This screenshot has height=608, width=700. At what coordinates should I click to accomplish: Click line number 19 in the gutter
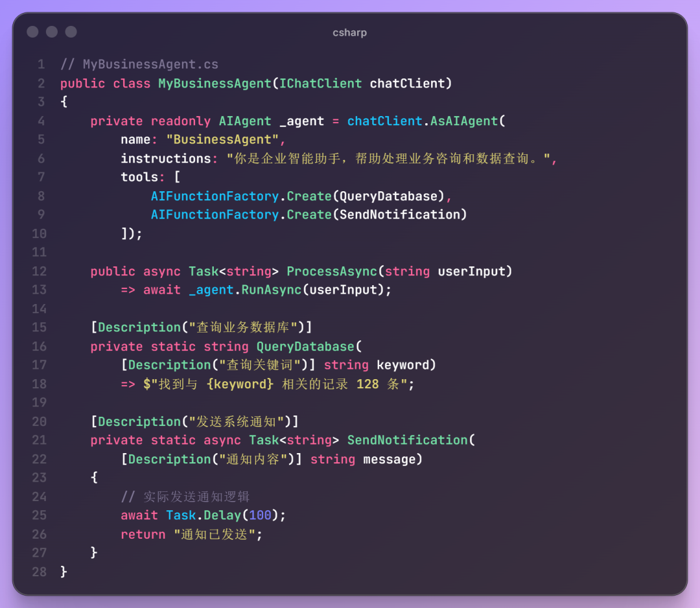pos(40,403)
